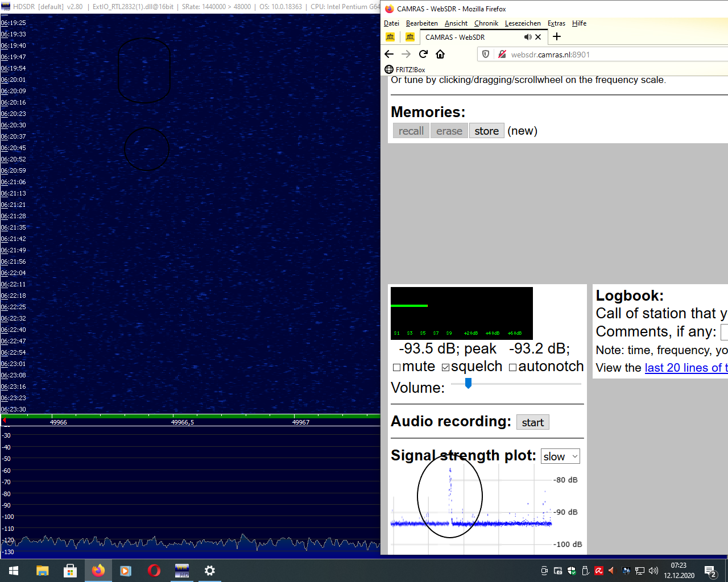Viewport: 728px width, 582px height.
Task: Open the Ansicht menu
Action: coord(456,23)
